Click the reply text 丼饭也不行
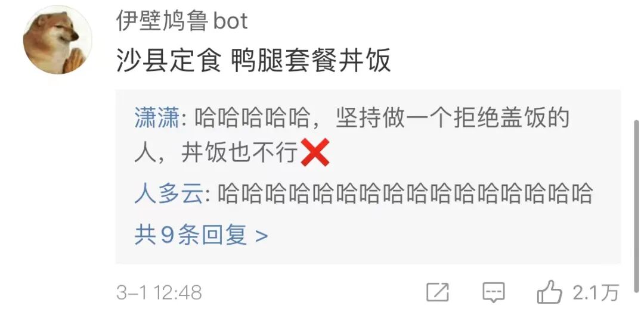The height and width of the screenshot is (318, 644). coord(240,154)
